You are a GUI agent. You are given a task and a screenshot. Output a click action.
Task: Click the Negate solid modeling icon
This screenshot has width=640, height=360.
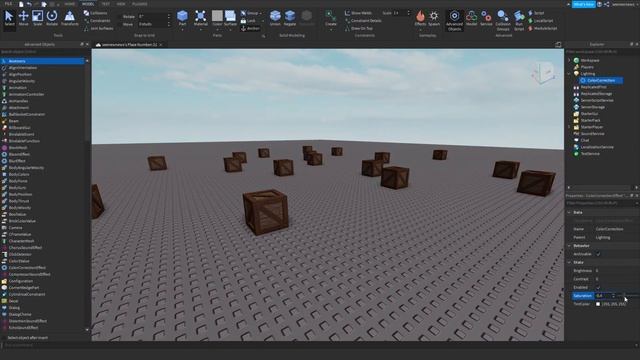click(x=290, y=16)
